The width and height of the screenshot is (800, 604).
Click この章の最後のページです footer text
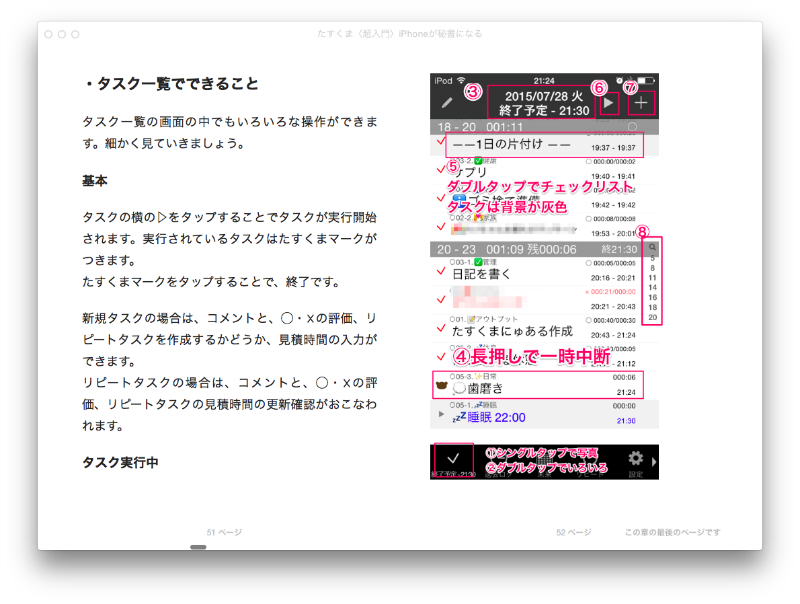[x=672, y=532]
